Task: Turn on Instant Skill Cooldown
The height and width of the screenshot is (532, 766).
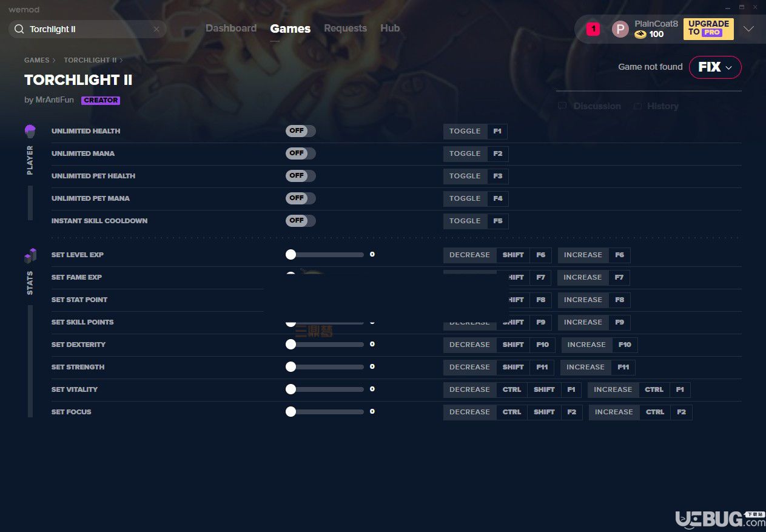Action: [301, 221]
